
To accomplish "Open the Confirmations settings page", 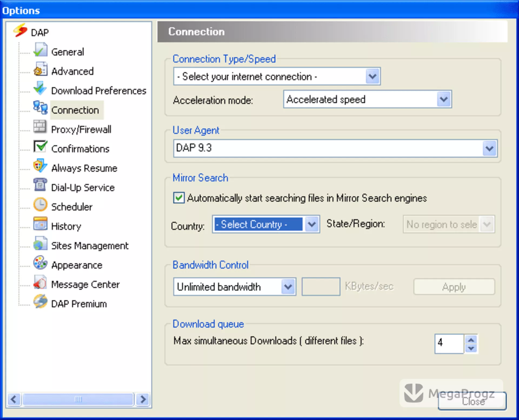I will [x=80, y=149].
